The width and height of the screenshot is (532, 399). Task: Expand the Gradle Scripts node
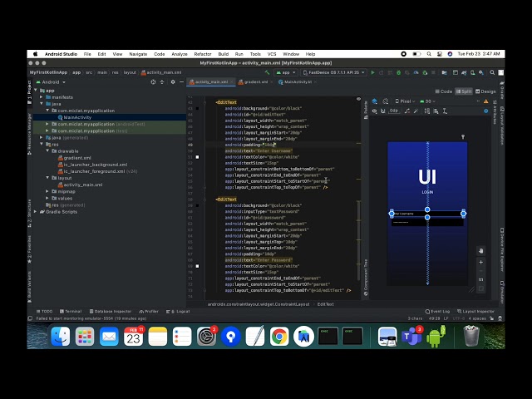tap(36, 212)
